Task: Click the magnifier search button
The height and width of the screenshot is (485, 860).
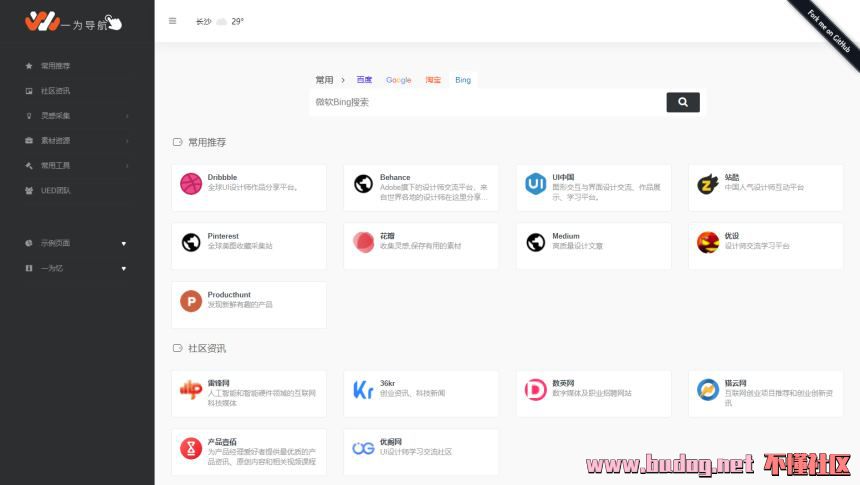Action: click(x=683, y=102)
